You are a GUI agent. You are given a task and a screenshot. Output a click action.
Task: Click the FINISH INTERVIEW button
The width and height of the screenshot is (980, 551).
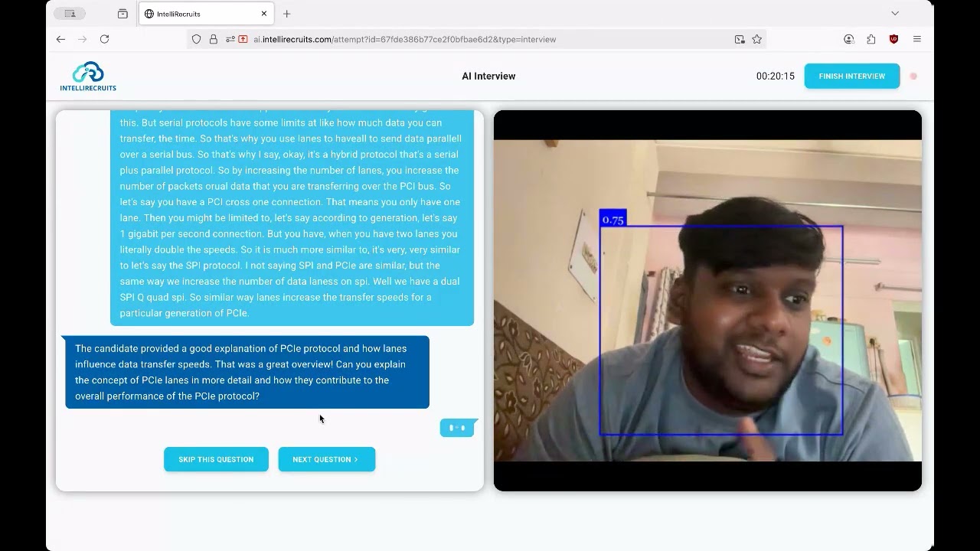pyautogui.click(x=852, y=77)
